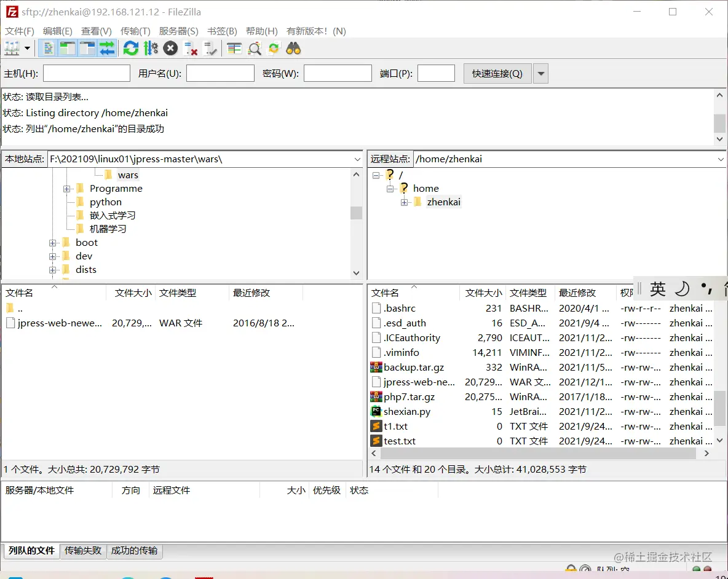Open the 编辑(E) menu

[58, 31]
